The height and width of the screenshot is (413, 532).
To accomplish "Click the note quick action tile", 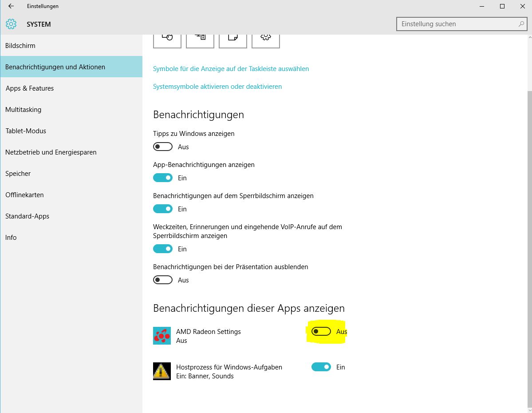I will (x=233, y=39).
